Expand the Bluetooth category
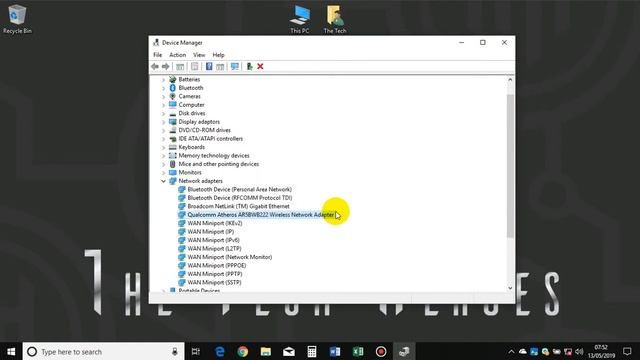 [163, 88]
